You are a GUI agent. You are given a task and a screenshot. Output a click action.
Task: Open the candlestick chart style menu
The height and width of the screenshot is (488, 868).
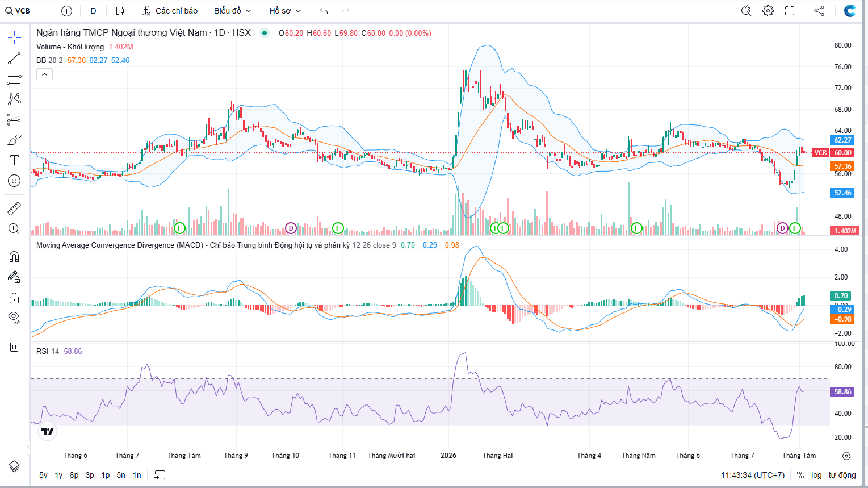pos(120,11)
